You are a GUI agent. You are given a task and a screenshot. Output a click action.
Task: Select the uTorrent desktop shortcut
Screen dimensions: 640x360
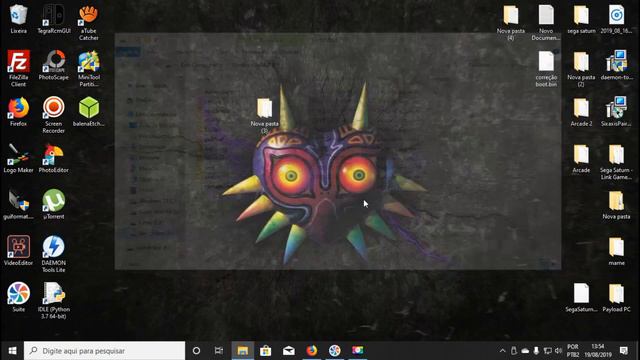(53, 204)
